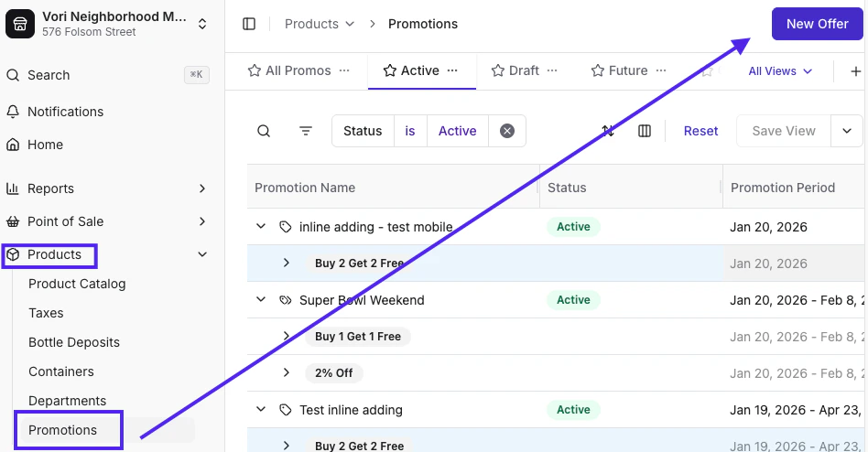
Task: Open the Save View dropdown arrow
Action: click(x=846, y=131)
